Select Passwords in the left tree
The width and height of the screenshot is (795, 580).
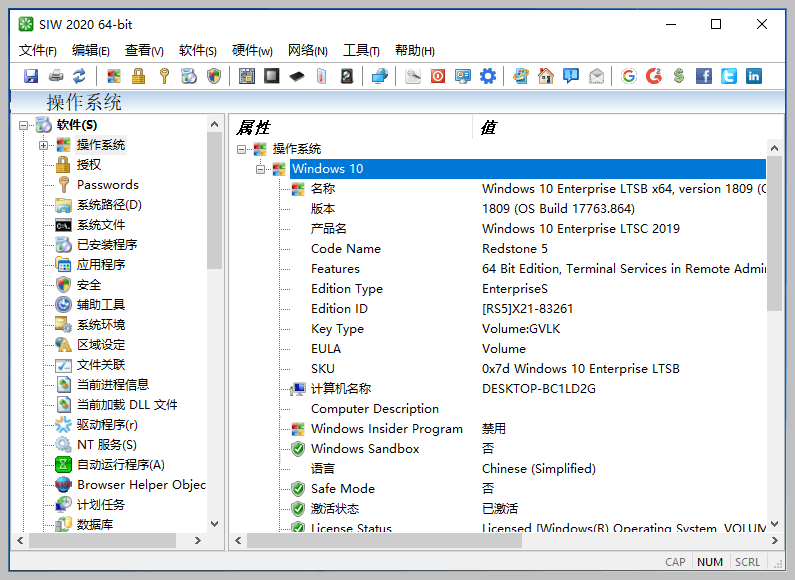click(x=108, y=185)
